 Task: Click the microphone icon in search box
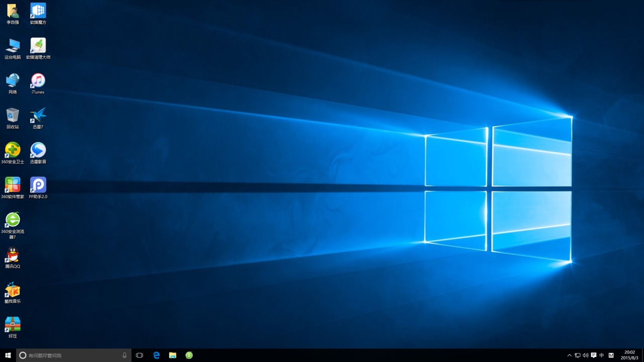coord(125,355)
